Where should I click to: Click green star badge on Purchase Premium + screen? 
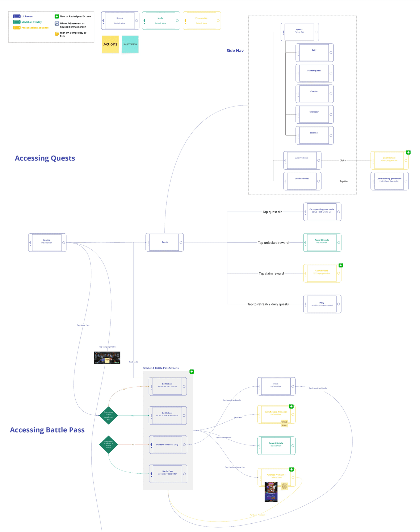[x=291, y=469]
